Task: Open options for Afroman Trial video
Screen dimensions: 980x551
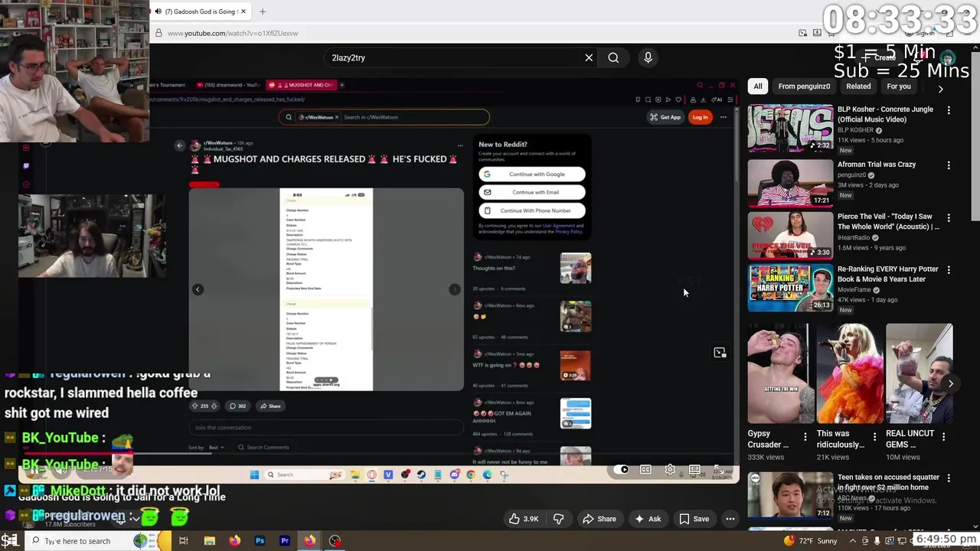Action: click(x=949, y=165)
